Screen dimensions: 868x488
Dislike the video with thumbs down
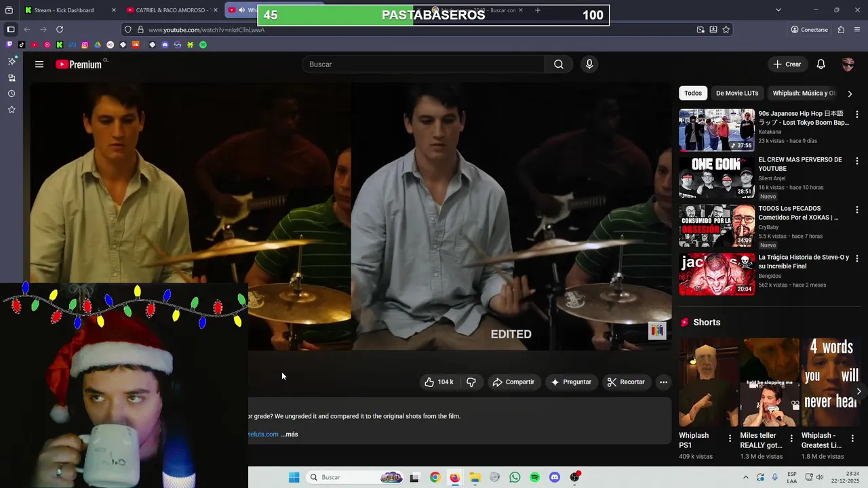pyautogui.click(x=471, y=382)
